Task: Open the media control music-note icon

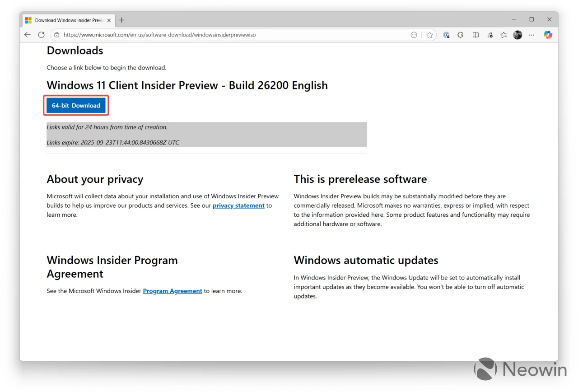Action: 490,35
